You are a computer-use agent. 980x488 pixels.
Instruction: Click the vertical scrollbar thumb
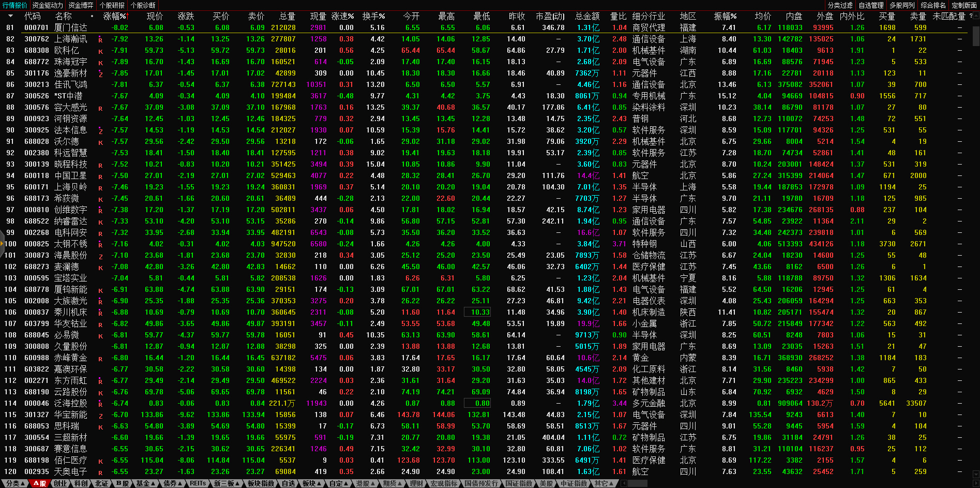pos(976,35)
